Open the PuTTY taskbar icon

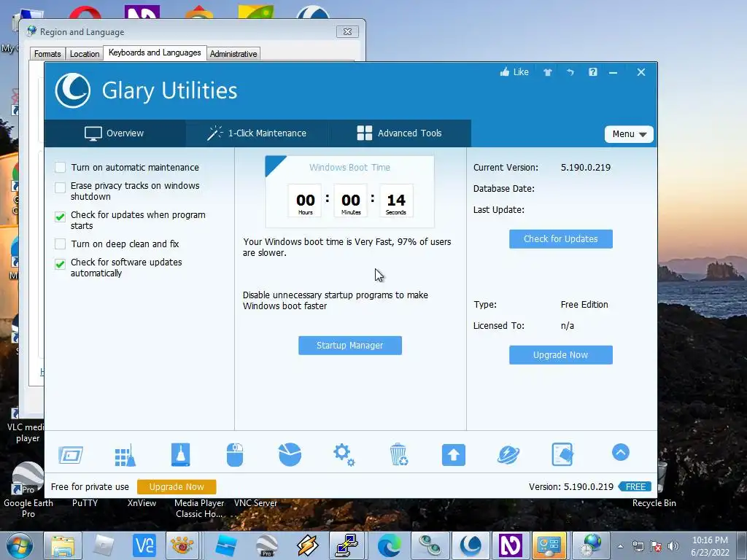pos(347,545)
